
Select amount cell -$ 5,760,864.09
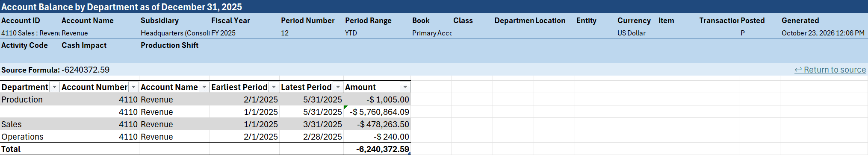(377, 112)
